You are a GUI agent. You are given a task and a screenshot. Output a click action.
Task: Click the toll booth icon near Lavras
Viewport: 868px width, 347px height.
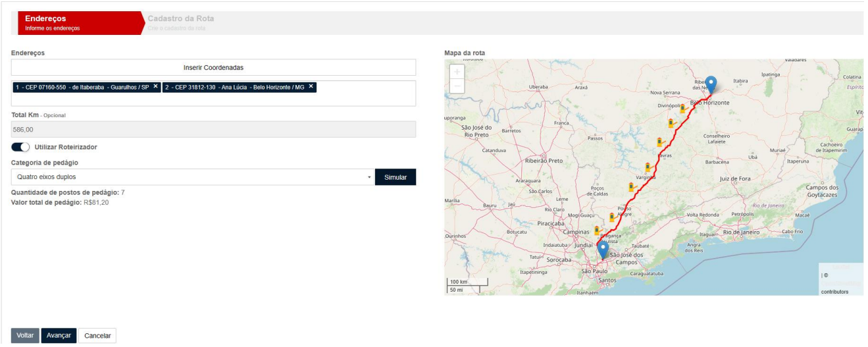(x=659, y=142)
